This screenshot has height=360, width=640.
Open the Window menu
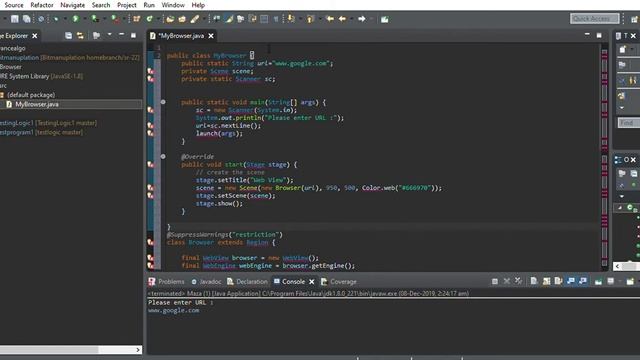(x=173, y=5)
